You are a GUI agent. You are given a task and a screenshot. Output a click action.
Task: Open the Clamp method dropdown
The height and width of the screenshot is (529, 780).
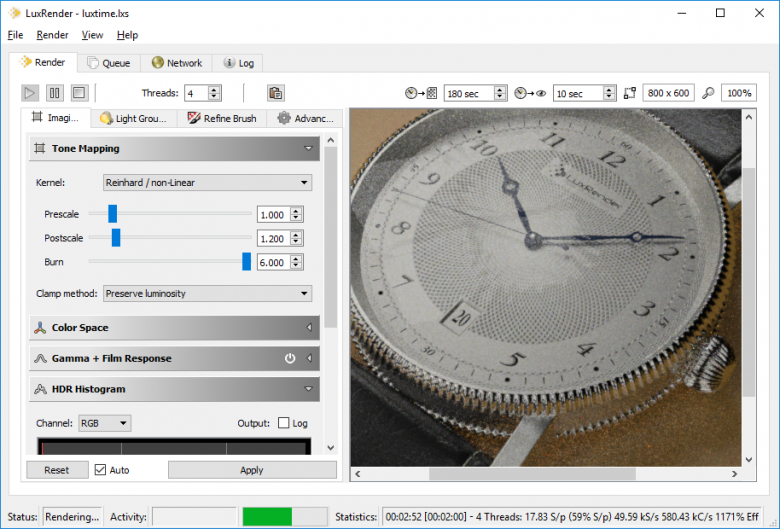tap(207, 294)
